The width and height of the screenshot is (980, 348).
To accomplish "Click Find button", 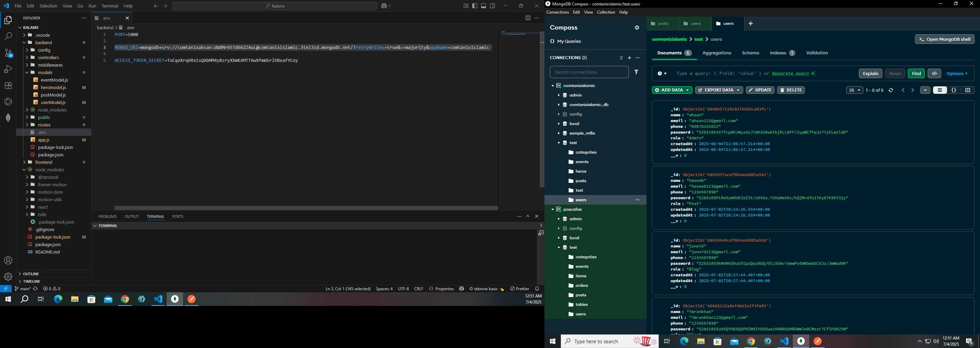I will pos(916,73).
